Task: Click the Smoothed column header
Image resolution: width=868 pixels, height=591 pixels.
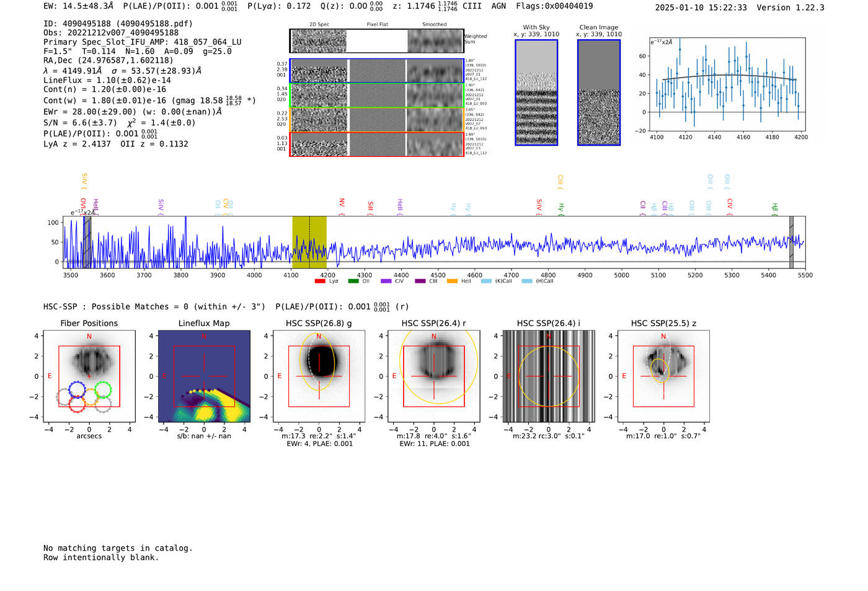Action: coord(434,25)
